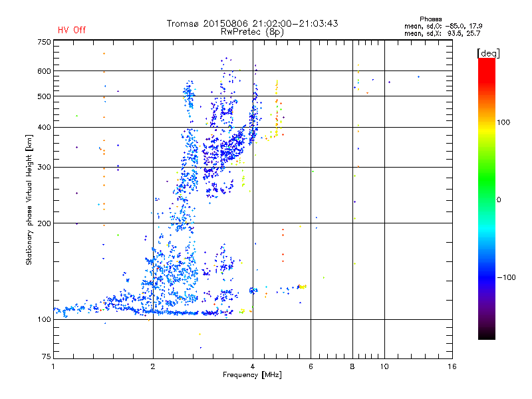This screenshot has width=532, height=399.
Task: Click the x-axis tick label '8'
Action: point(352,366)
